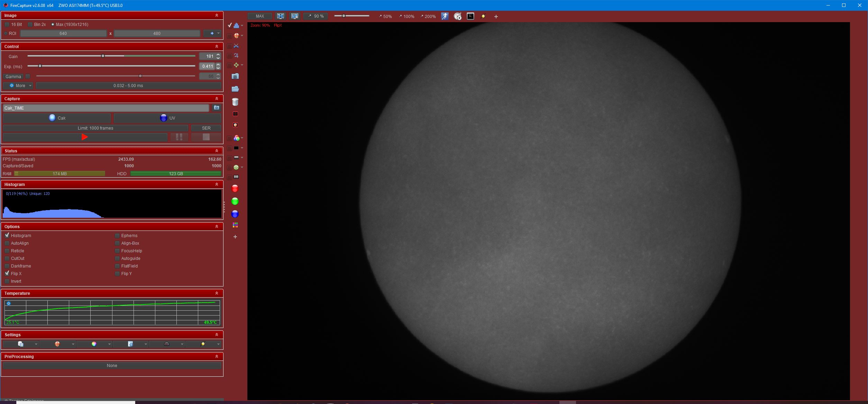Enable the FocusHelp option
Screen dimensions: 868x404
coord(117,251)
